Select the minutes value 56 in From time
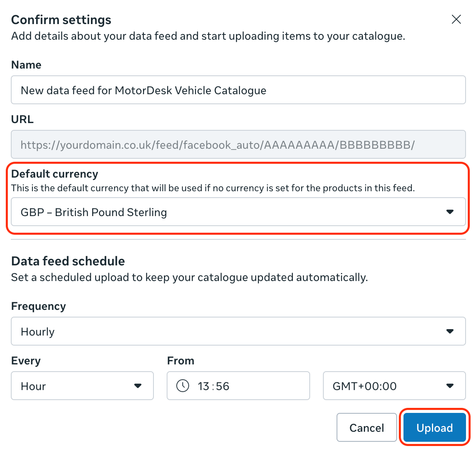This screenshot has height=453, width=476. point(223,386)
